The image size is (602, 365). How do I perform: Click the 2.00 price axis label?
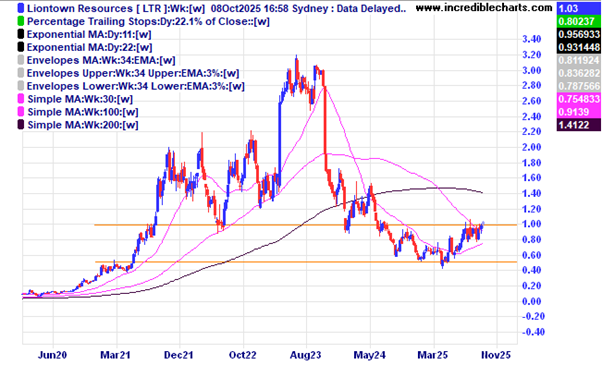531,147
